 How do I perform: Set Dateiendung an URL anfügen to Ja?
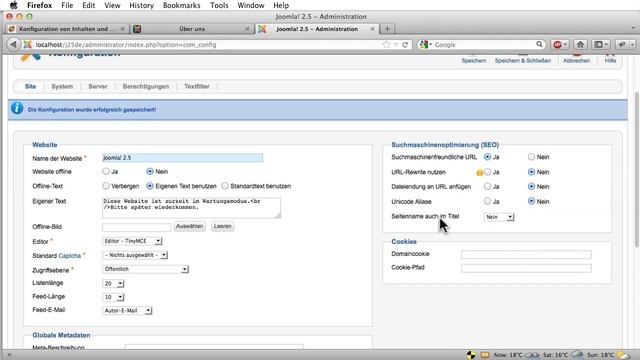487,187
